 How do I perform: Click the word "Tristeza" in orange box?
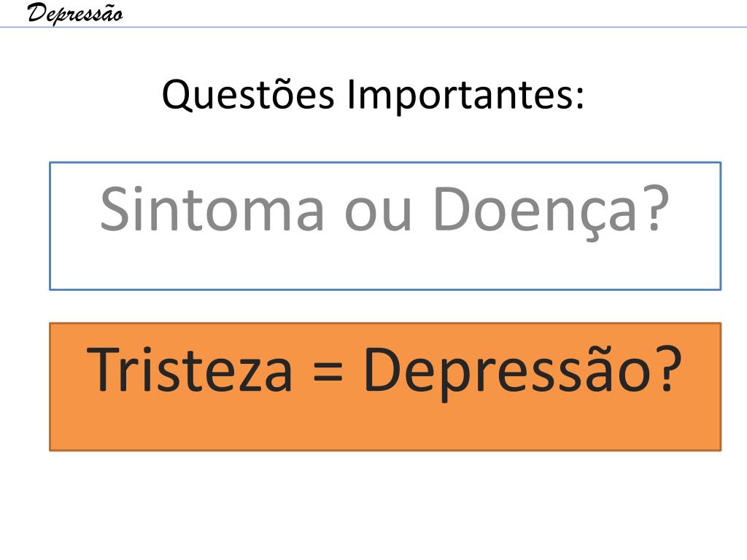[189, 370]
